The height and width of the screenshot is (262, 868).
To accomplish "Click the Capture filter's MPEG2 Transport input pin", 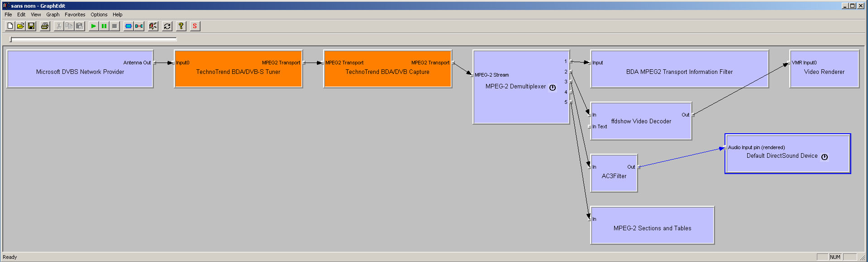I will (x=344, y=63).
